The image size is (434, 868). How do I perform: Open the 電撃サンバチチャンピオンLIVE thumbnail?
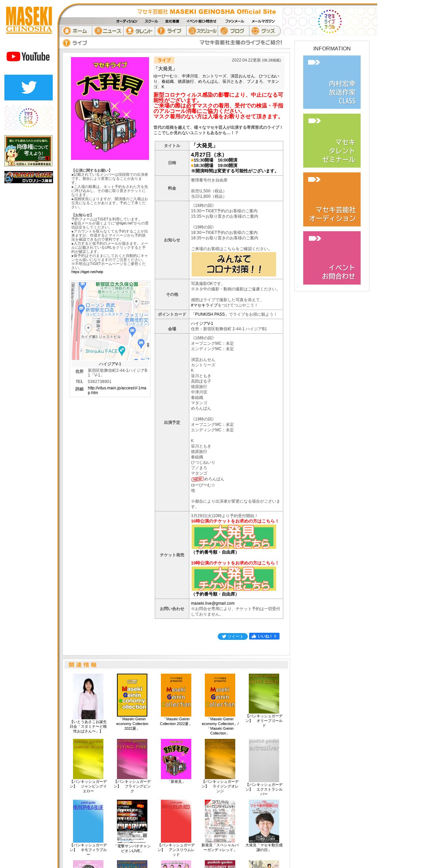132,821
